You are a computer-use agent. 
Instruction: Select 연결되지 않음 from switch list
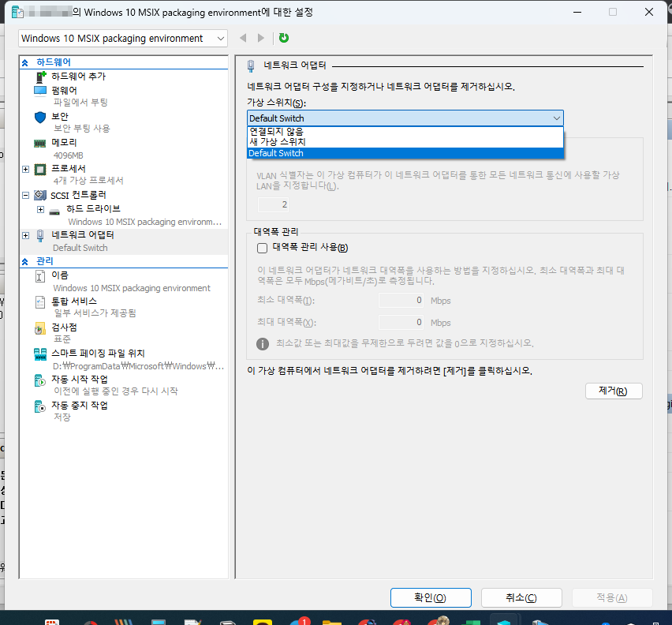click(x=405, y=132)
